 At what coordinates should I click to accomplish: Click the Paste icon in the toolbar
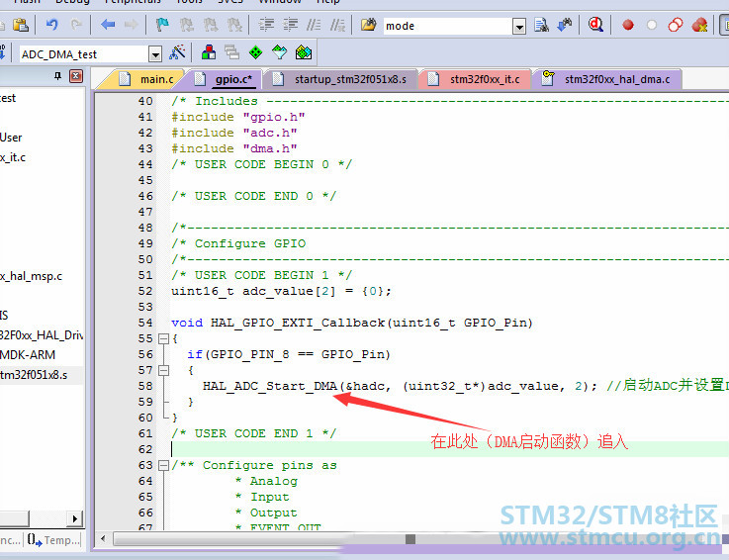click(x=20, y=25)
